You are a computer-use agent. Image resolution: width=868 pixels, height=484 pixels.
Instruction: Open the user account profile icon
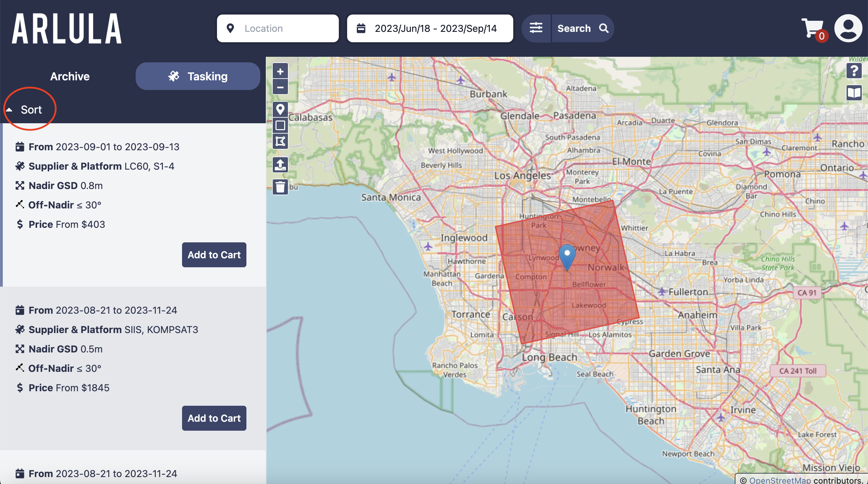(848, 28)
